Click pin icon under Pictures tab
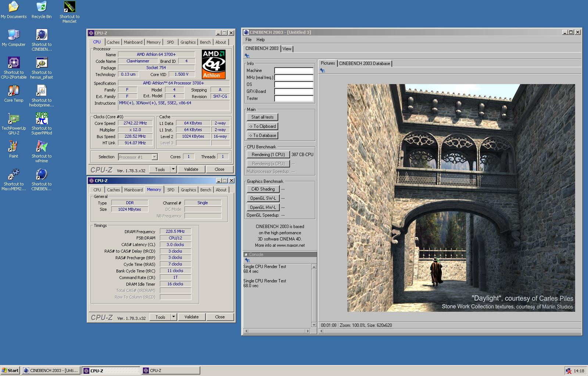588x376 pixels. pyautogui.click(x=322, y=70)
